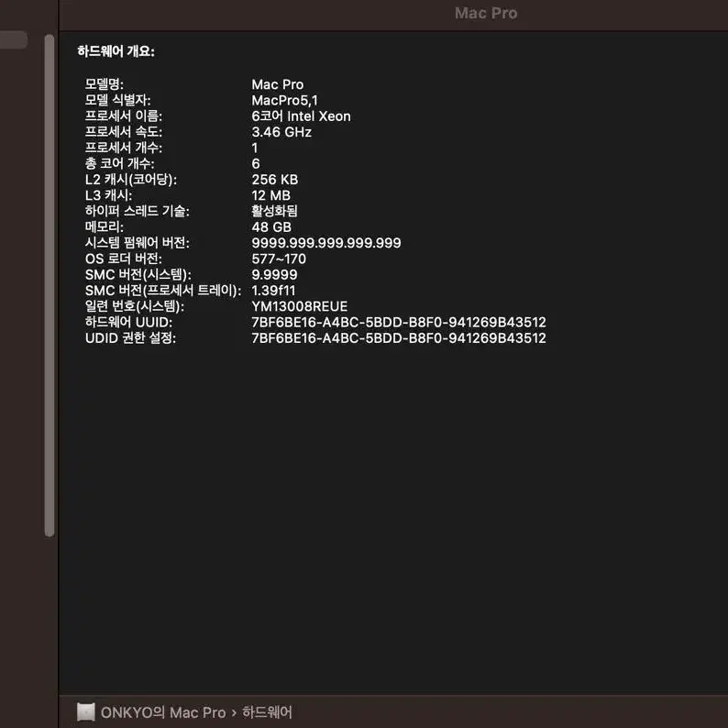Click the '모델 식별자:' label

click(117, 100)
